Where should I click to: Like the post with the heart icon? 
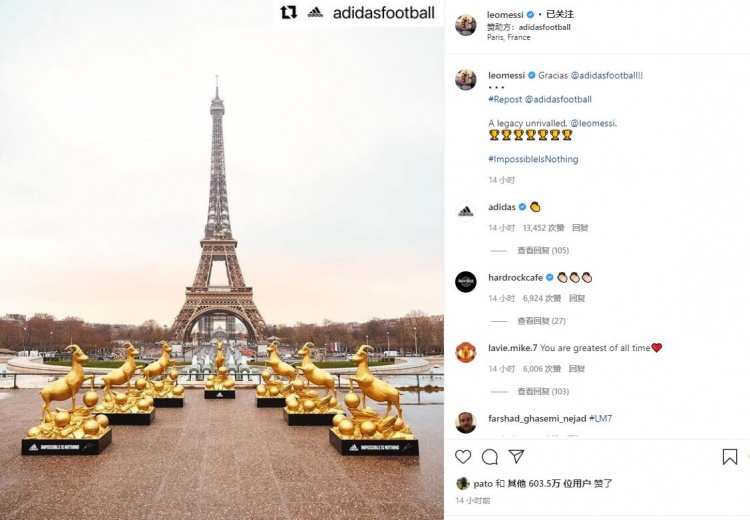[463, 457]
